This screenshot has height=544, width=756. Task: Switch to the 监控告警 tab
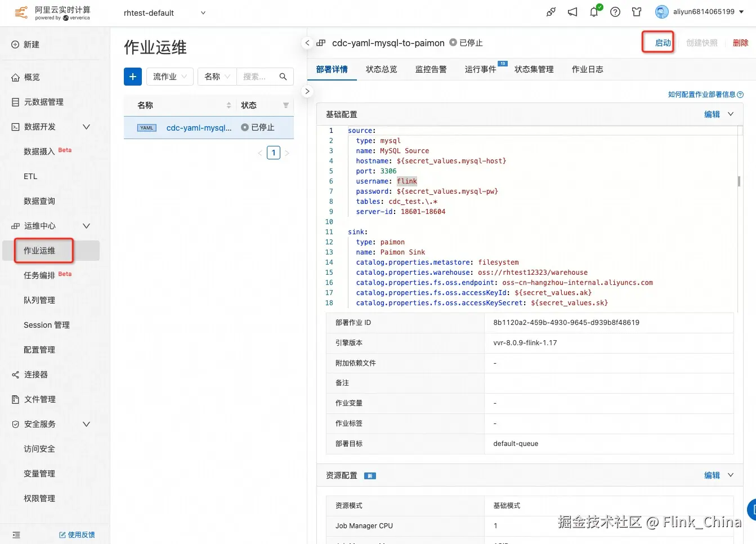[x=431, y=69]
